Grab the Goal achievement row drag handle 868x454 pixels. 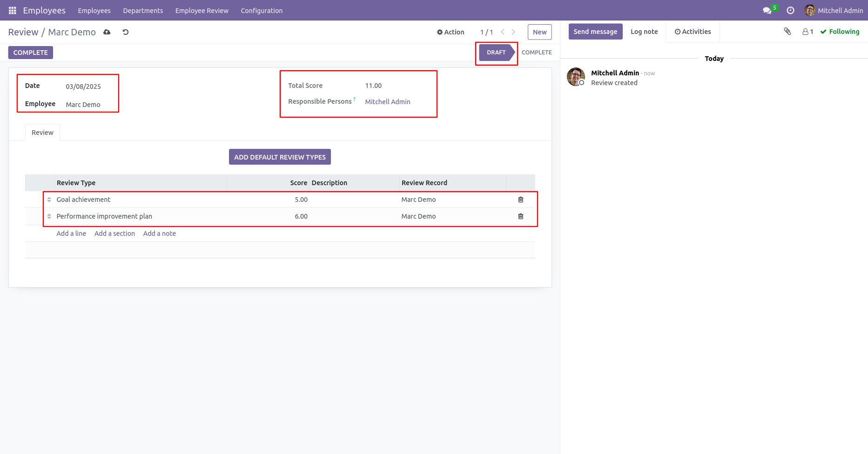49,200
